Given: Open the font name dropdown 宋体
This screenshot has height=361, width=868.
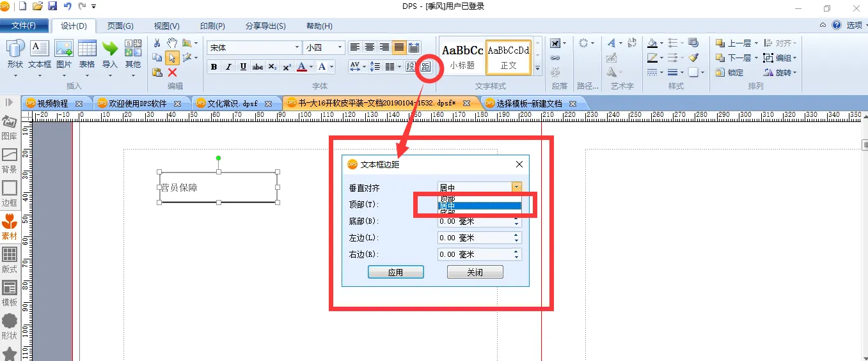Looking at the screenshot, I should pos(297,47).
